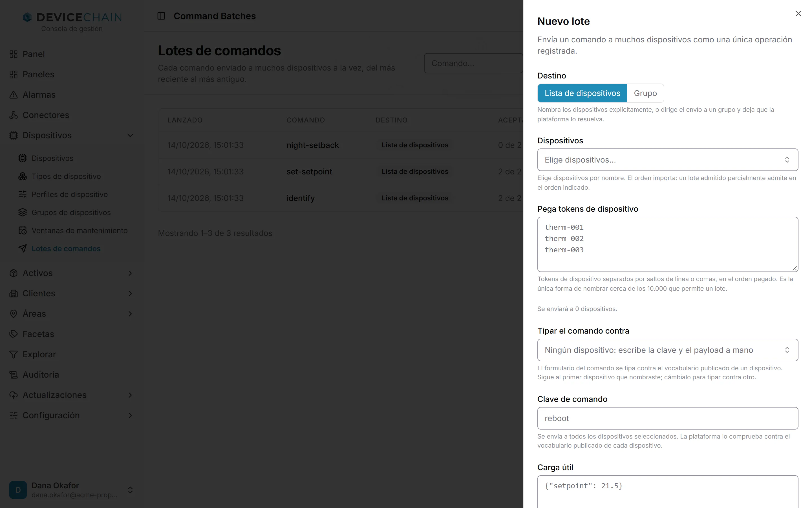
Task: Open the Elige dispositivos combo box
Action: [667, 159]
